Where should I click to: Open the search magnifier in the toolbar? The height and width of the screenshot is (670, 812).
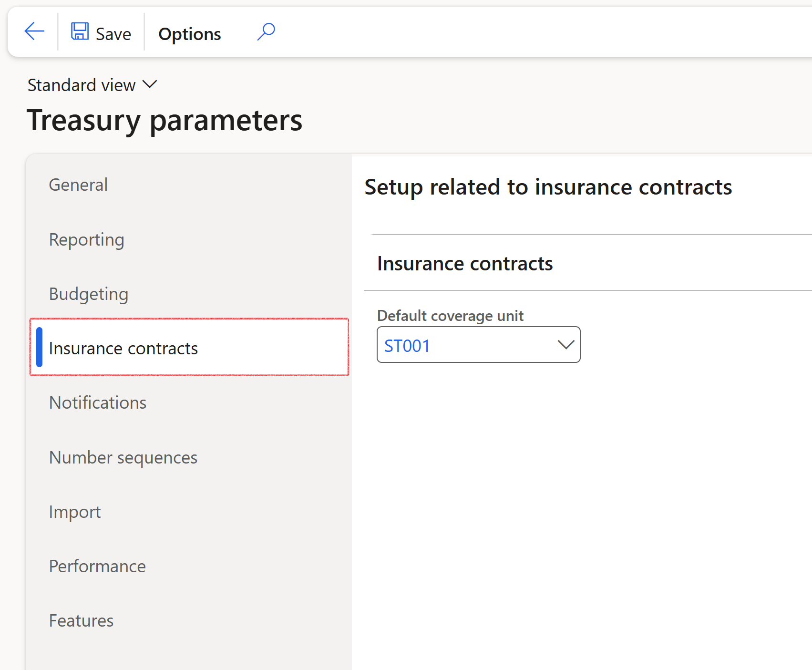pyautogui.click(x=266, y=32)
